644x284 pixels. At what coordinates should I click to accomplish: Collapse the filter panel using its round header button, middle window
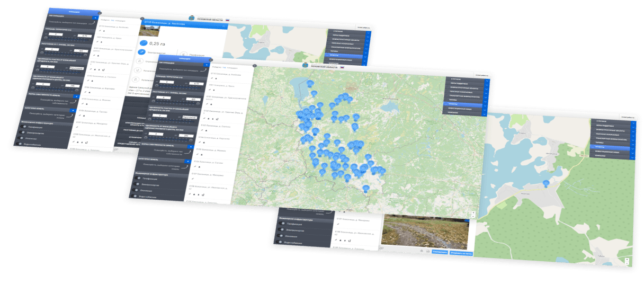[210, 59]
